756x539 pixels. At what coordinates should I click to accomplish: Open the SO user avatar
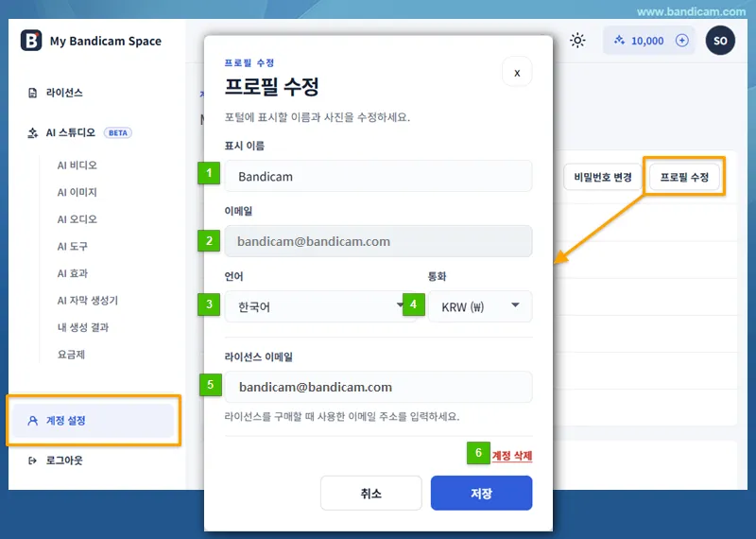pyautogui.click(x=720, y=41)
